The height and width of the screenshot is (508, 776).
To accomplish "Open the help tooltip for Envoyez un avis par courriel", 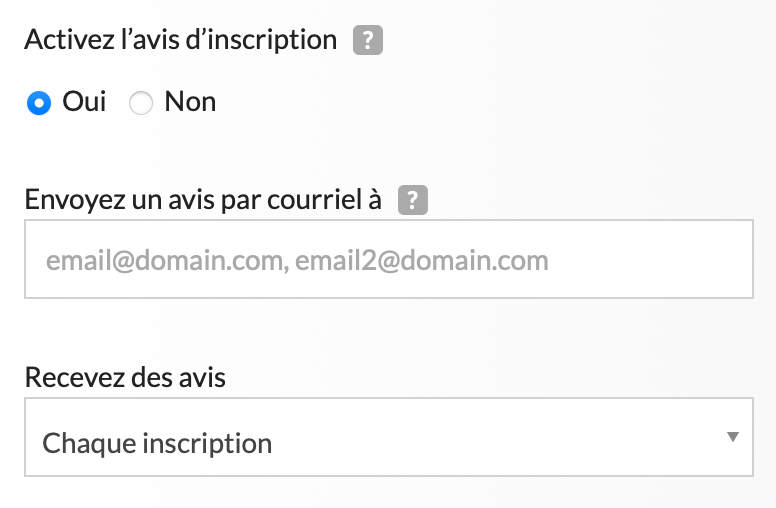I will (x=413, y=201).
